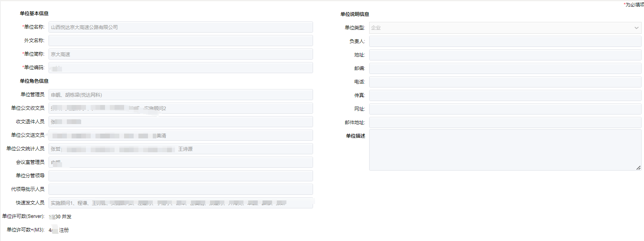Click the 会议室管理员 field

181,162
